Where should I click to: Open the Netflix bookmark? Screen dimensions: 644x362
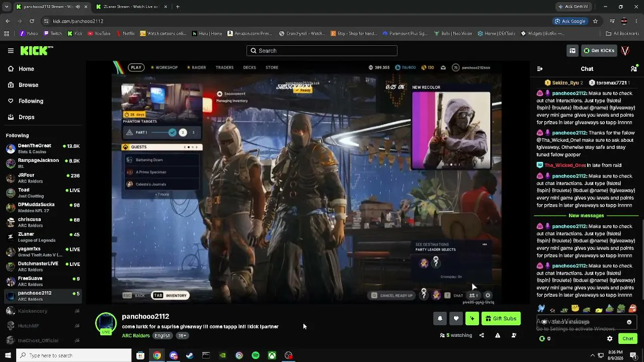125,34
